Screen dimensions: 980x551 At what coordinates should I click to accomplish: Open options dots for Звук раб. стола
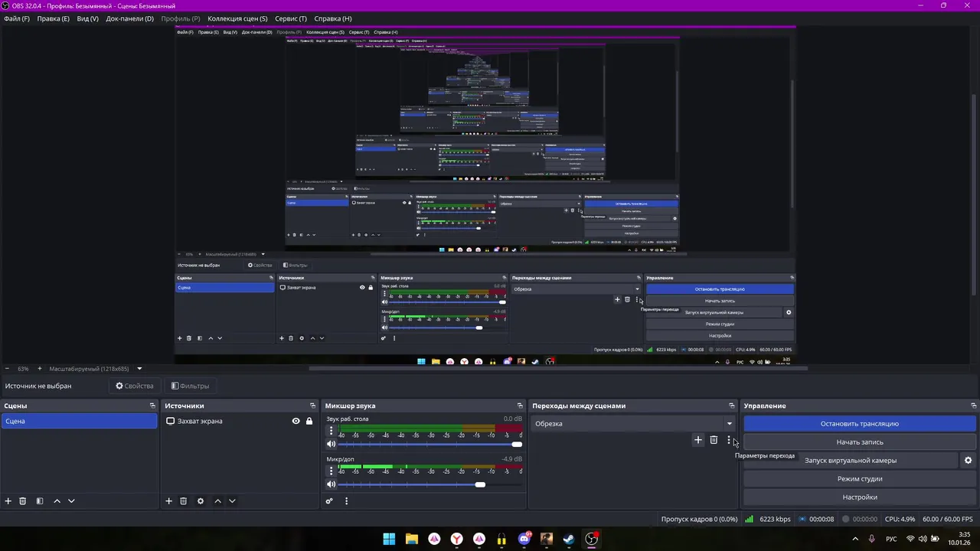click(x=331, y=431)
